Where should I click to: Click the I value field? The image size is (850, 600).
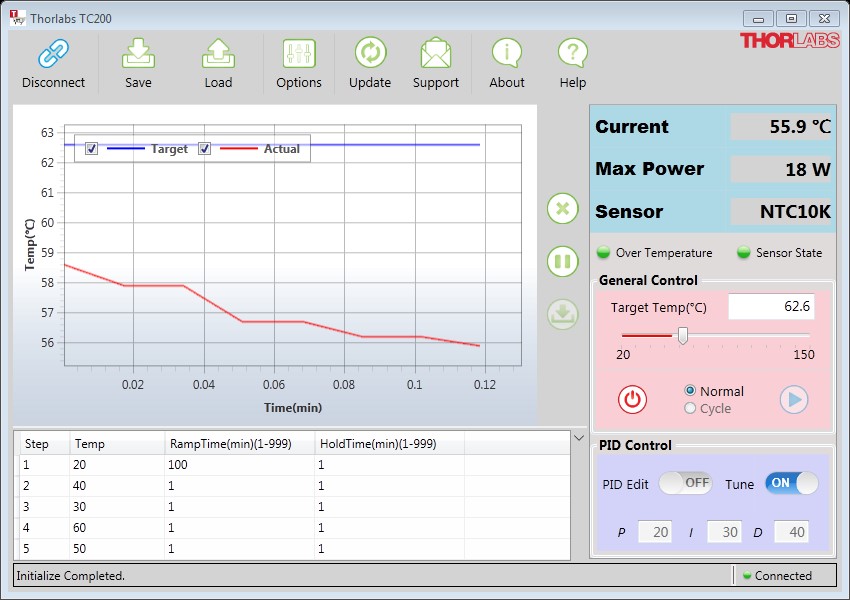pyautogui.click(x=724, y=532)
